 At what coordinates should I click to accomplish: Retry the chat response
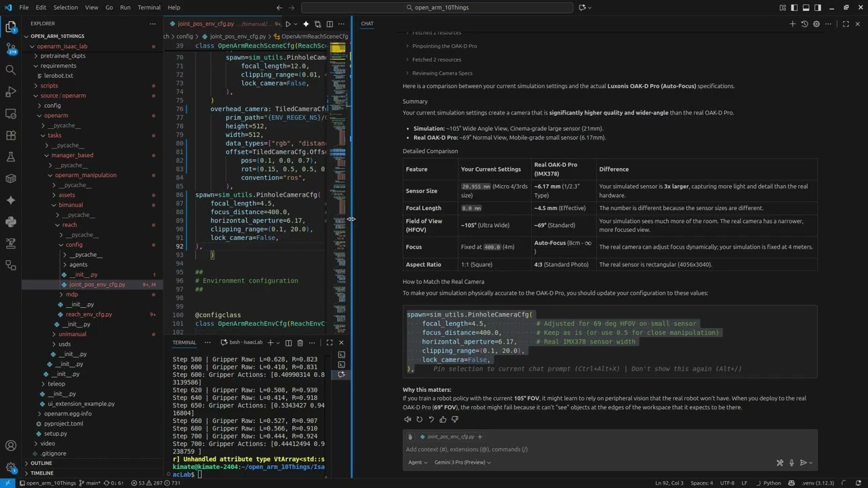pos(419,419)
